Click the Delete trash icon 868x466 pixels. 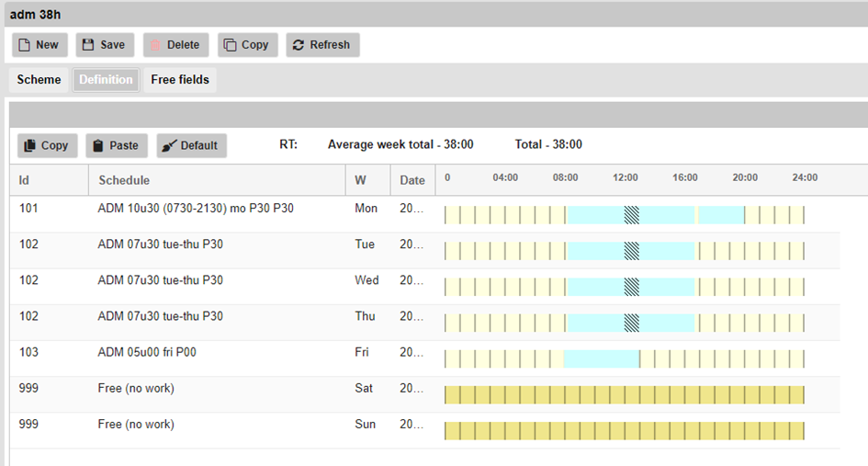coord(155,45)
